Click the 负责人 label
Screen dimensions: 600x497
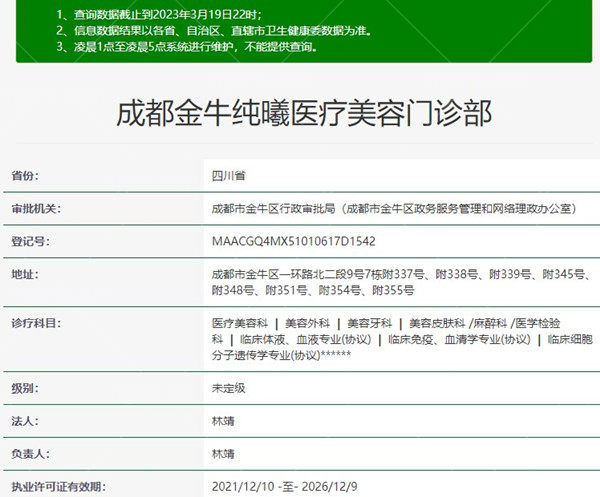coord(30,454)
